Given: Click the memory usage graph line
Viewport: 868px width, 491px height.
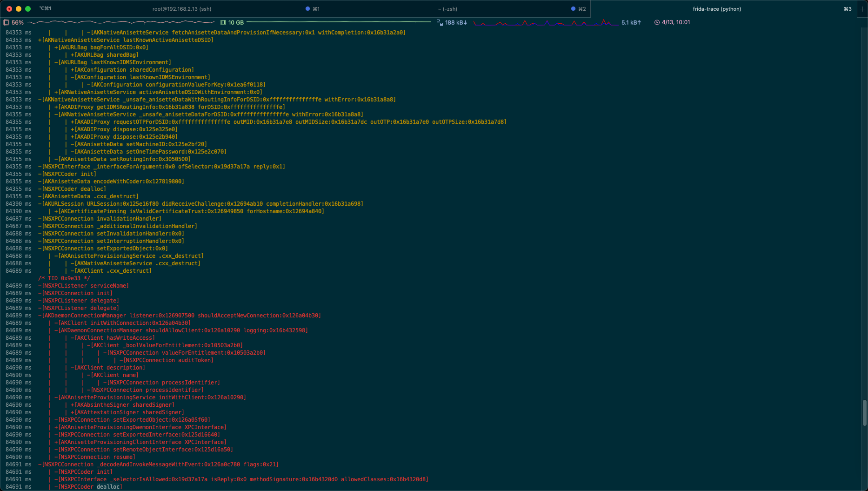Looking at the screenshot, I should pos(339,22).
